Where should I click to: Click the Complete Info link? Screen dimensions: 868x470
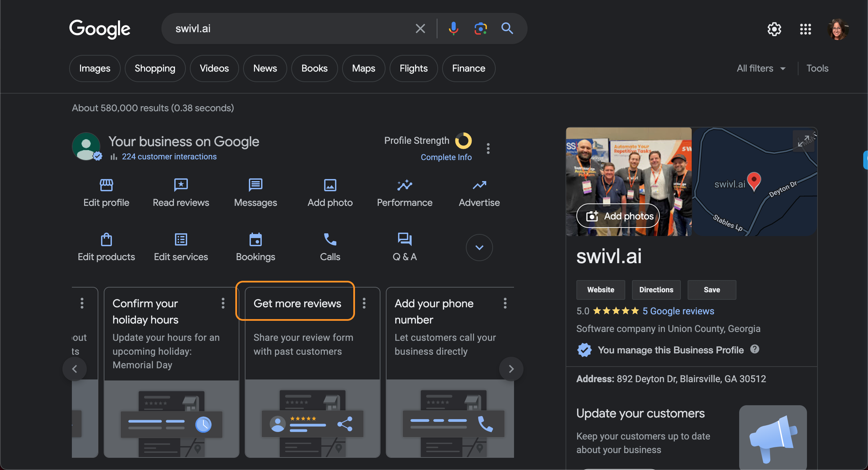pyautogui.click(x=446, y=157)
